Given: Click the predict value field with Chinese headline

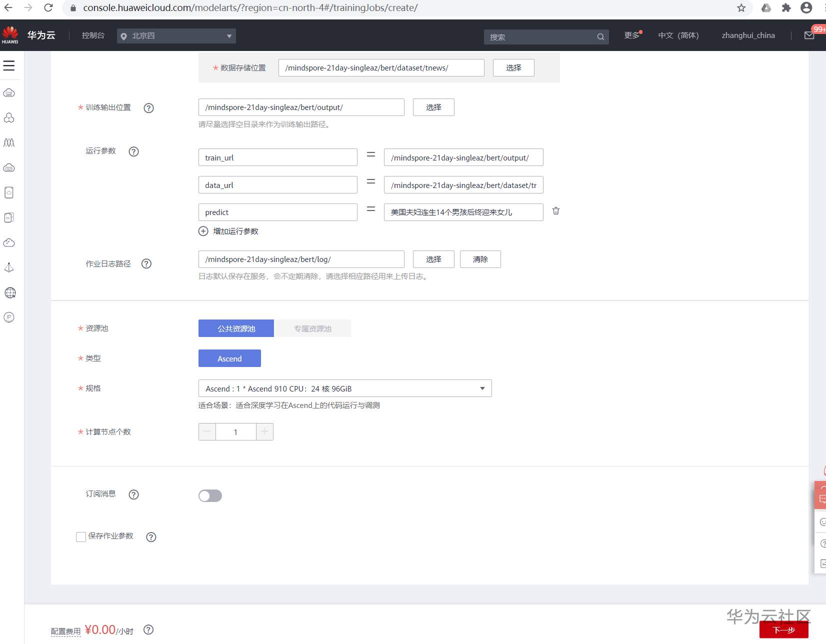Looking at the screenshot, I should tap(463, 212).
